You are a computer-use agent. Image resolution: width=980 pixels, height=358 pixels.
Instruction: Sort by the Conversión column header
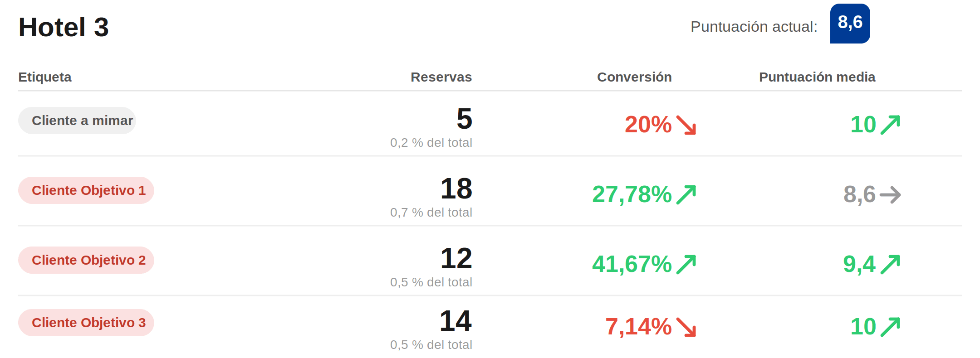click(x=634, y=77)
